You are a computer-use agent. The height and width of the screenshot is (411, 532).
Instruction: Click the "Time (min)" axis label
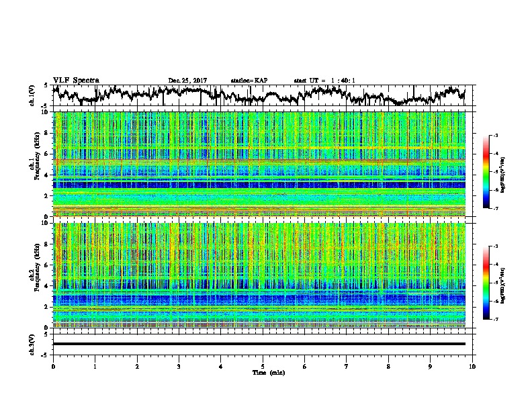(x=269, y=373)
